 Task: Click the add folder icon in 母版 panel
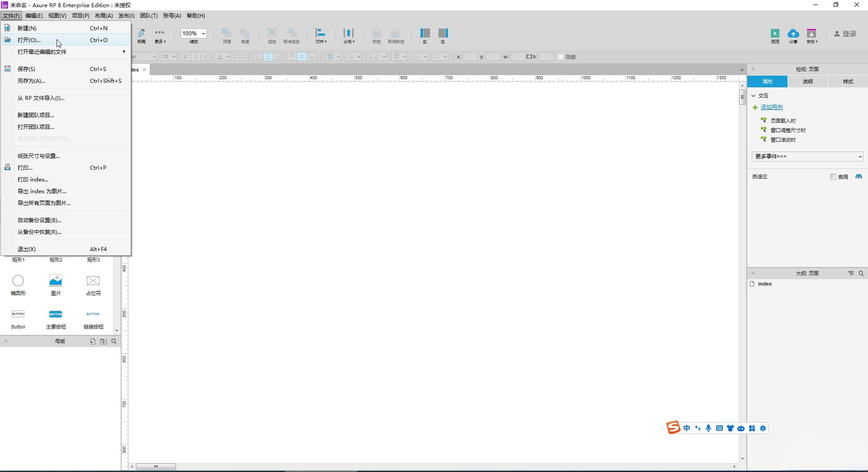(x=104, y=342)
